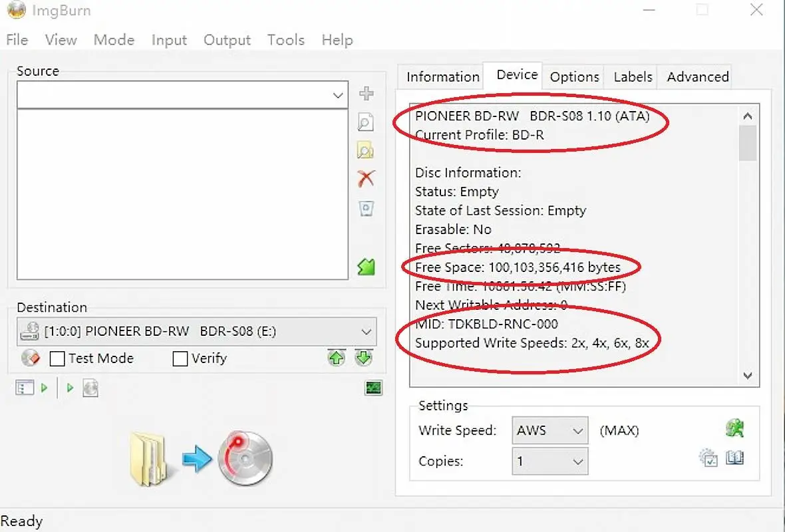Click the clear list recycle bin icon
Image resolution: width=785 pixels, height=532 pixels.
coord(366,208)
